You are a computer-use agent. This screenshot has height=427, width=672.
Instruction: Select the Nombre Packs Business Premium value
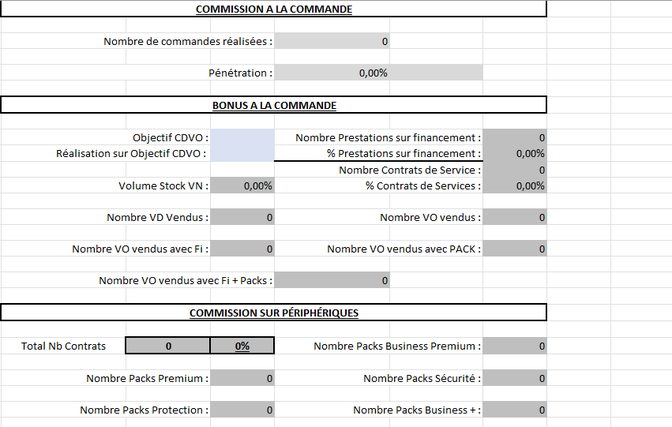[514, 346]
